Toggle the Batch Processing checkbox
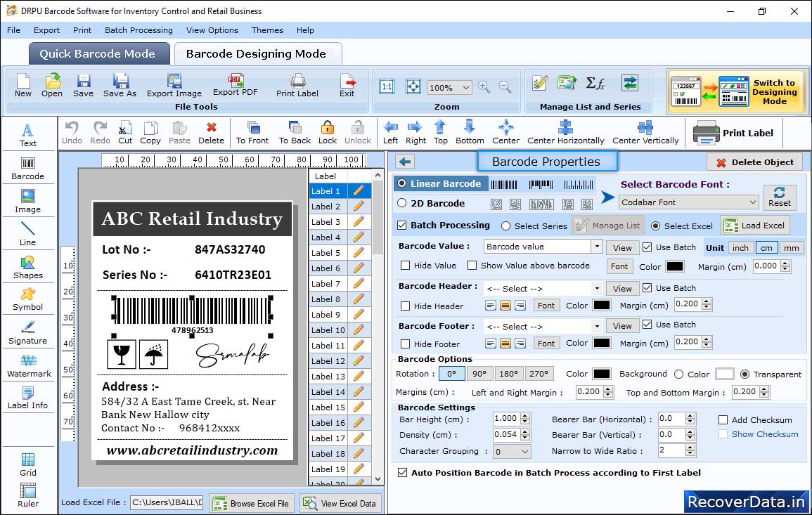Image resolution: width=812 pixels, height=515 pixels. click(402, 225)
